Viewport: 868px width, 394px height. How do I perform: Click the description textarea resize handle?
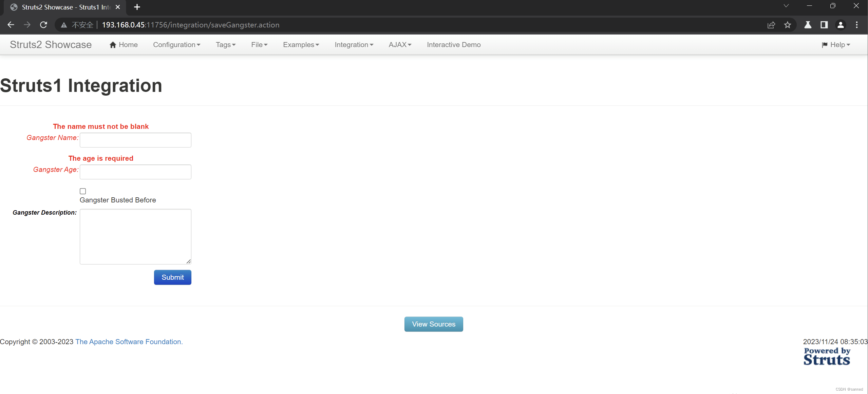point(189,261)
